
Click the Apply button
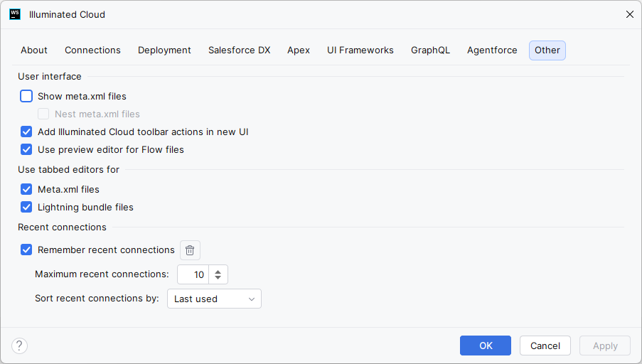[x=605, y=346]
